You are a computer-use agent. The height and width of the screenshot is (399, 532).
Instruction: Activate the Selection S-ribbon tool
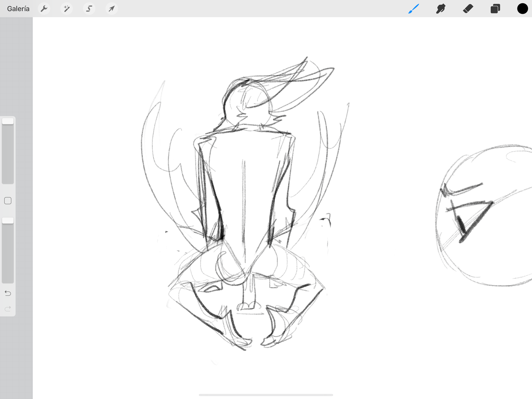[x=89, y=9]
